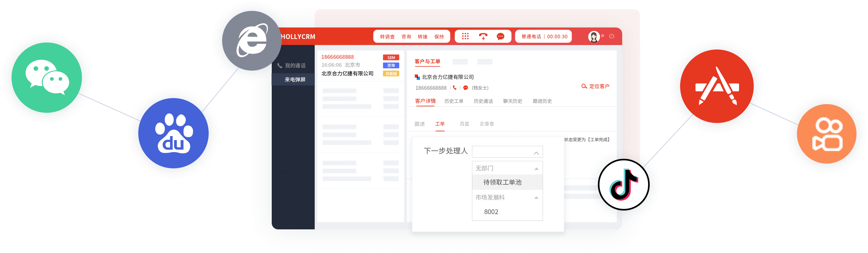Click the power logout icon
This screenshot has width=868, height=253.
click(612, 36)
